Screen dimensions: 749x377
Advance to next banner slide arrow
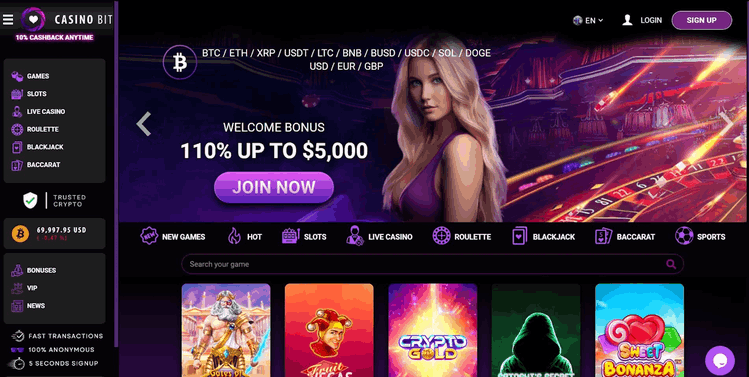[726, 124]
